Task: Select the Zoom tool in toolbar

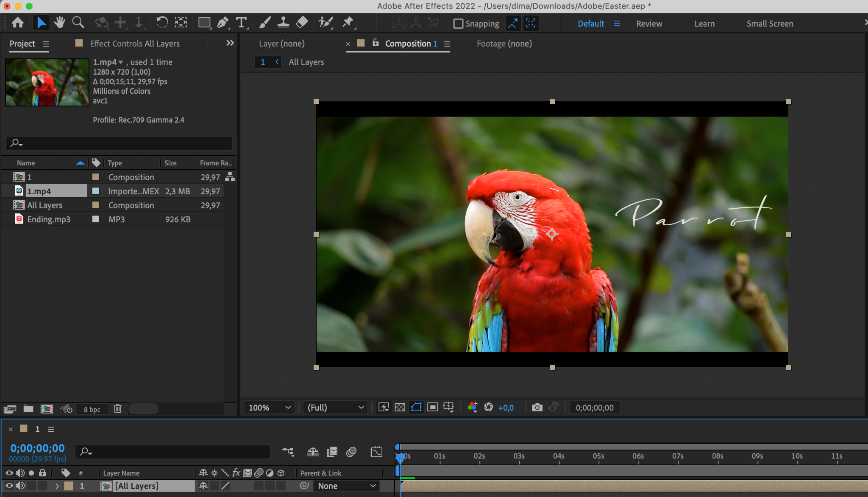Action: [78, 22]
